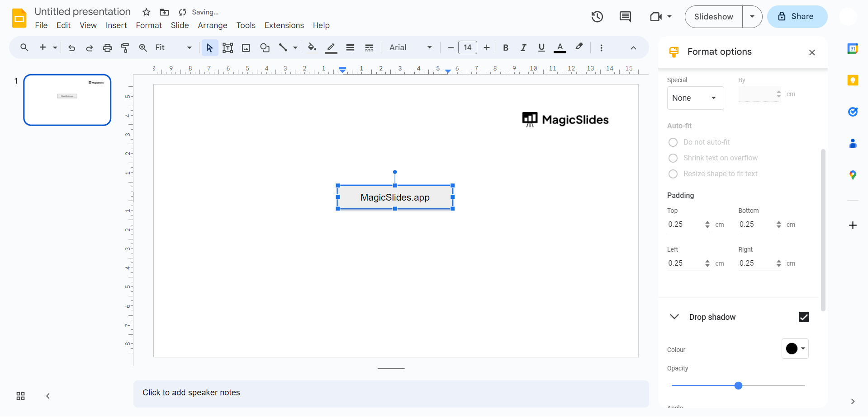Open Google Maps side panel
The height and width of the screenshot is (417, 868).
853,175
